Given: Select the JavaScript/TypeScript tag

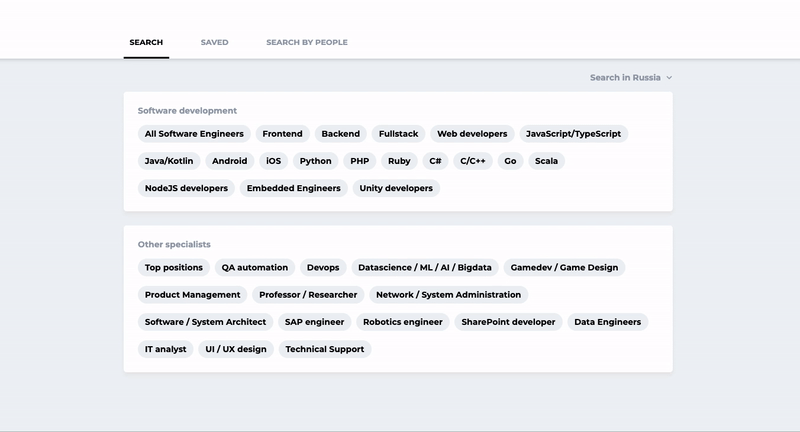Looking at the screenshot, I should pos(573,134).
